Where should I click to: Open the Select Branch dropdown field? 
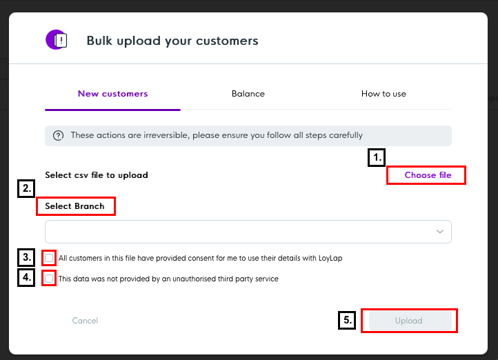(x=248, y=232)
